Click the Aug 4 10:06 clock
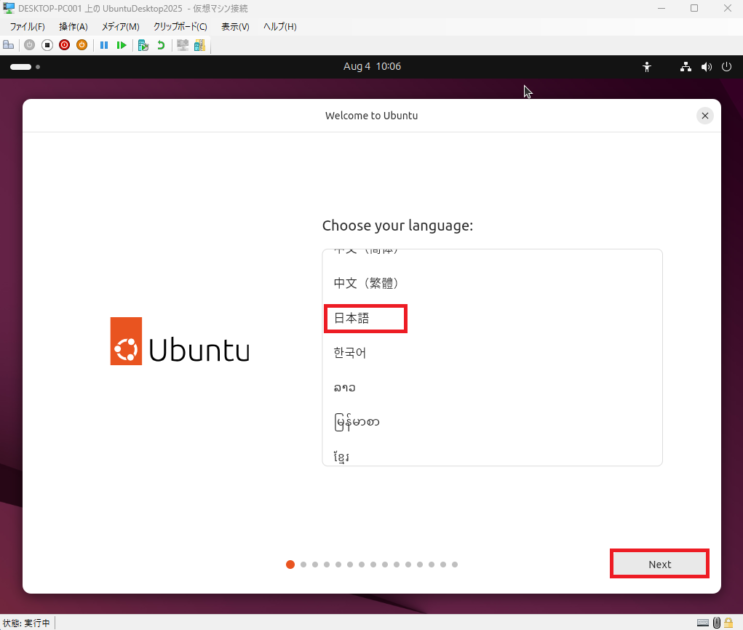Viewport: 743px width, 630px height. (372, 66)
